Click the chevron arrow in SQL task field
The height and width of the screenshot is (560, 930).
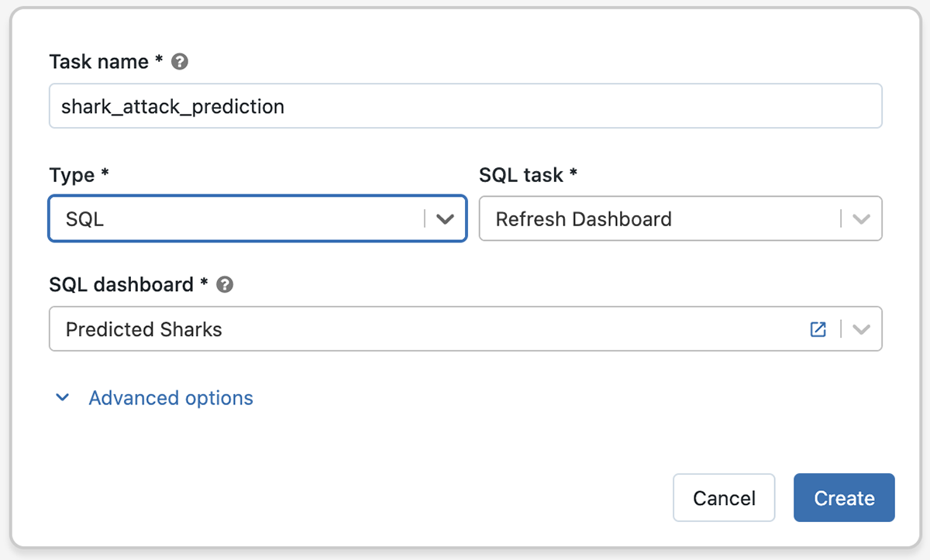(x=861, y=219)
